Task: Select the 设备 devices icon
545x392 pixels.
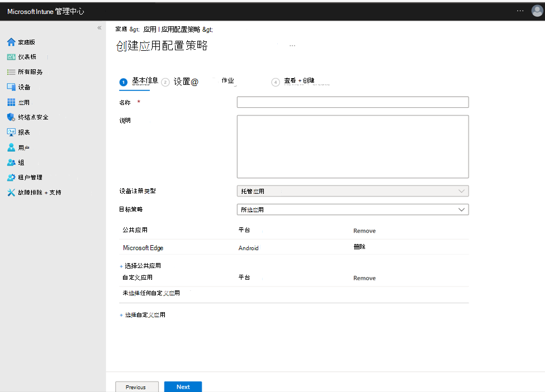Action: [11, 87]
